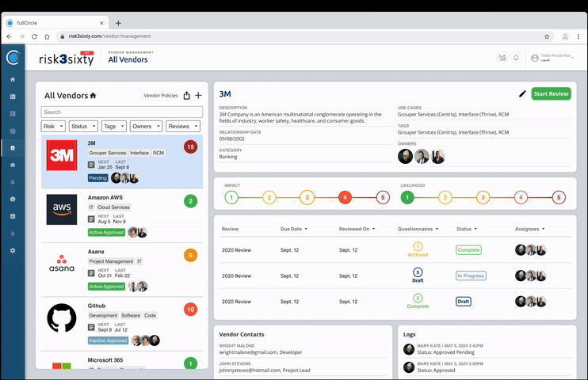Click the Github risk score badge 10

190,310
